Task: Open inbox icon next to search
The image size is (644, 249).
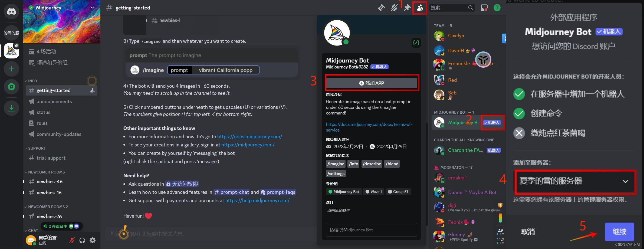Action: pyautogui.click(x=484, y=8)
